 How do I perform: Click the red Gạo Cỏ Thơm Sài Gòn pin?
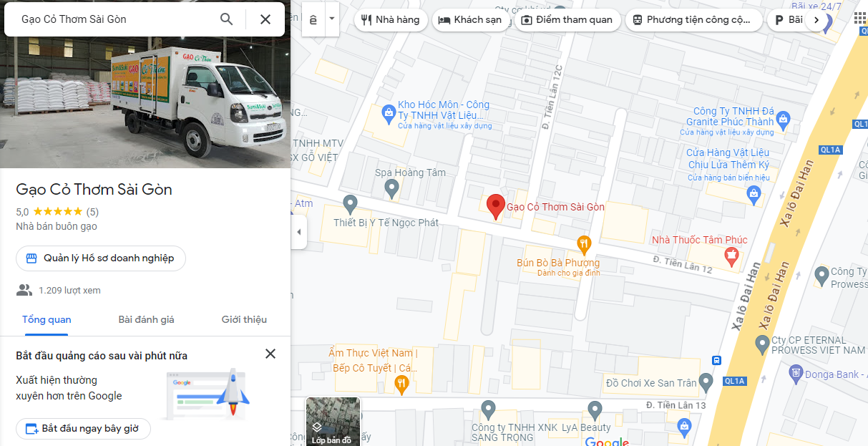(x=495, y=208)
